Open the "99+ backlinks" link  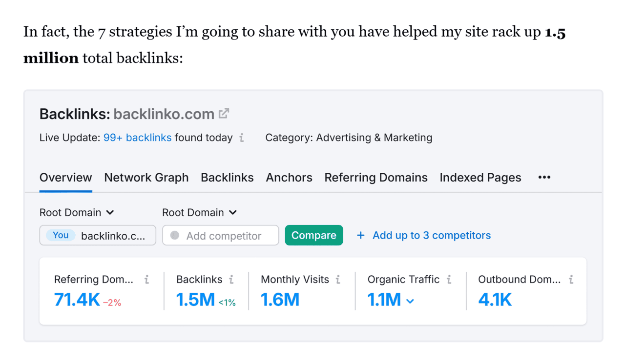tap(137, 138)
